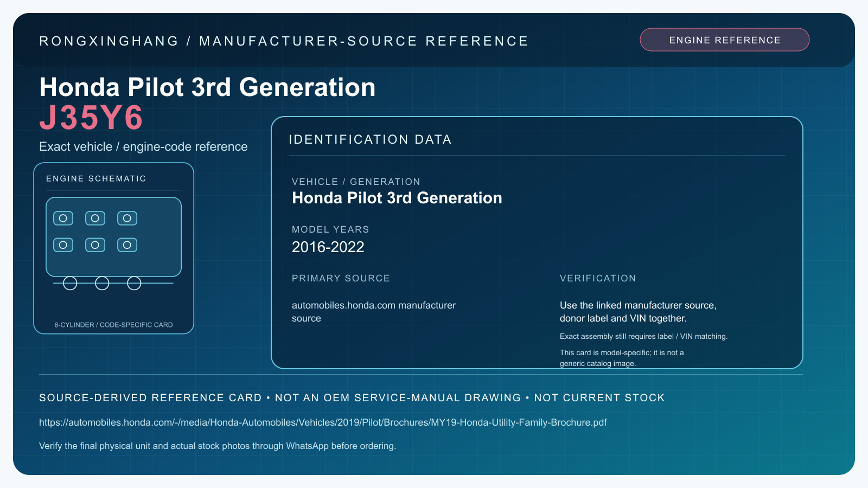Click the SOURCE-DERIVED REFERENCE CARD disclaimer line

tap(352, 397)
